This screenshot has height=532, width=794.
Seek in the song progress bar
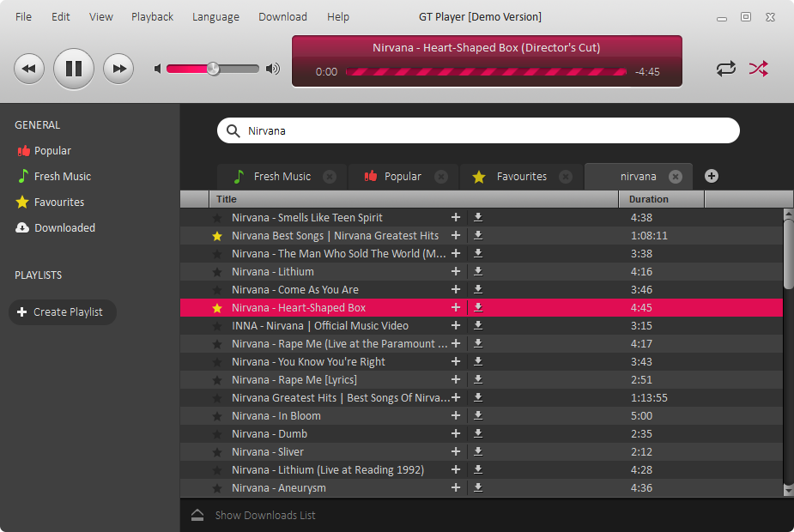click(x=486, y=72)
